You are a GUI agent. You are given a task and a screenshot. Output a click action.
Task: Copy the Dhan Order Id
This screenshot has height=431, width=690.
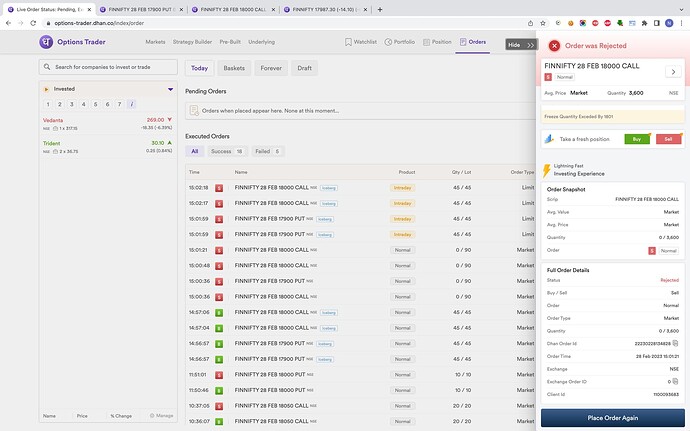point(675,343)
